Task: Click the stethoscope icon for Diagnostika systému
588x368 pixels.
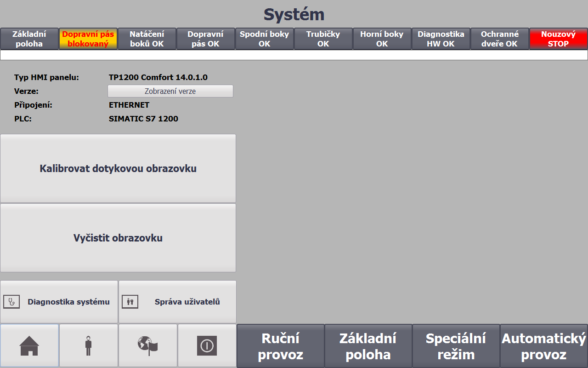Action: click(x=11, y=302)
